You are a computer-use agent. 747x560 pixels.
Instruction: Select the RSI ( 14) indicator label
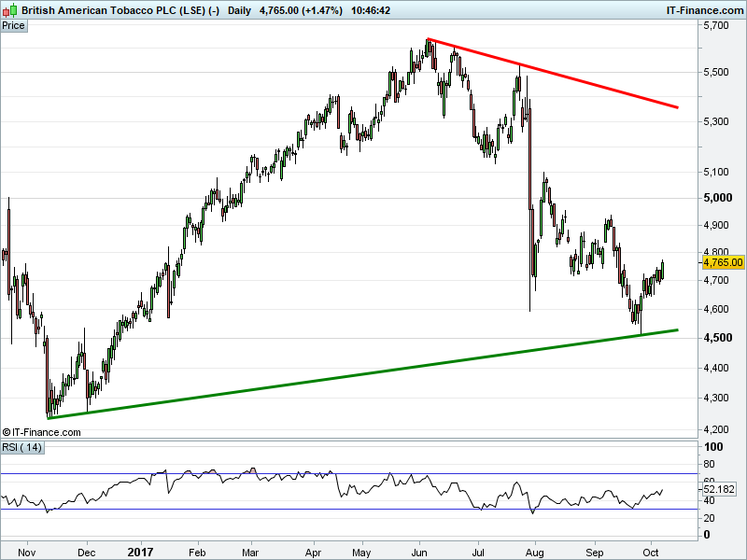(x=21, y=448)
